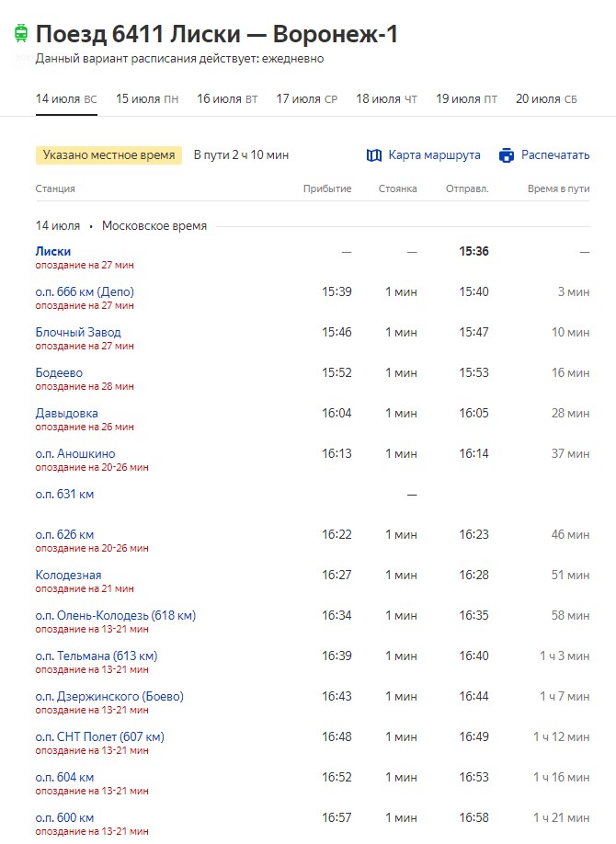Click the 14 июля ВС active tab
The height and width of the screenshot is (844, 616).
click(66, 99)
